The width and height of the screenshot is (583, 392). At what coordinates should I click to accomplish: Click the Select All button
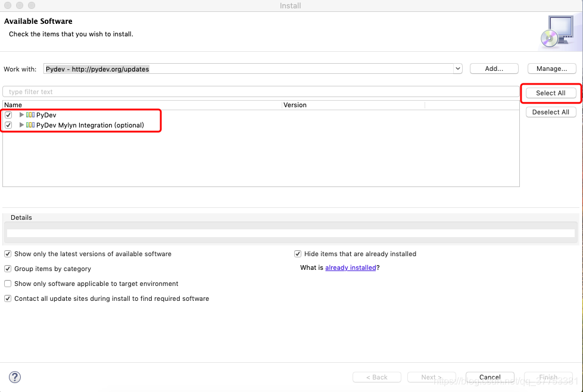pyautogui.click(x=551, y=93)
